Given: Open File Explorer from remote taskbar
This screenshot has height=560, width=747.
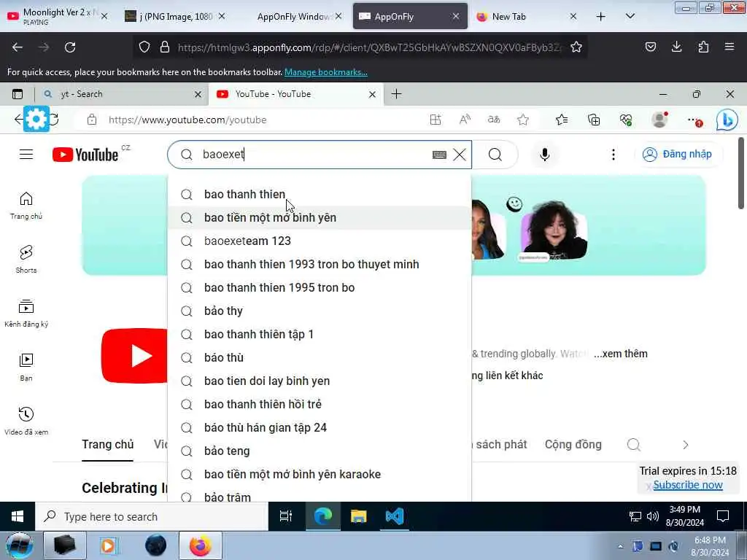Looking at the screenshot, I should pos(359,516).
